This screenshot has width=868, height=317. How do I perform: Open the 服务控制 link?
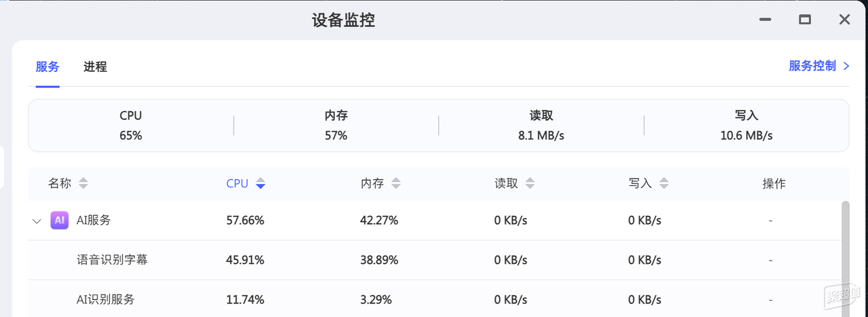click(x=812, y=66)
